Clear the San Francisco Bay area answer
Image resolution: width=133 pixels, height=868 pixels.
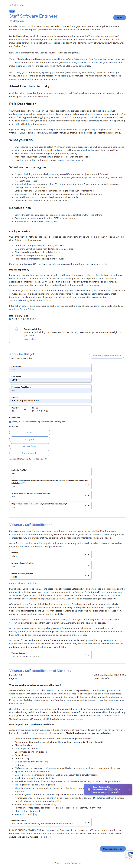(85, 495)
